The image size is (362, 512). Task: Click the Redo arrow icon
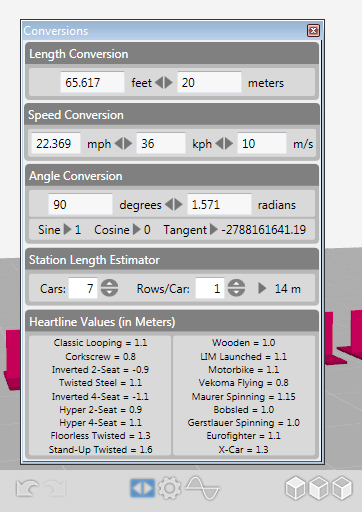pyautogui.click(x=56, y=489)
